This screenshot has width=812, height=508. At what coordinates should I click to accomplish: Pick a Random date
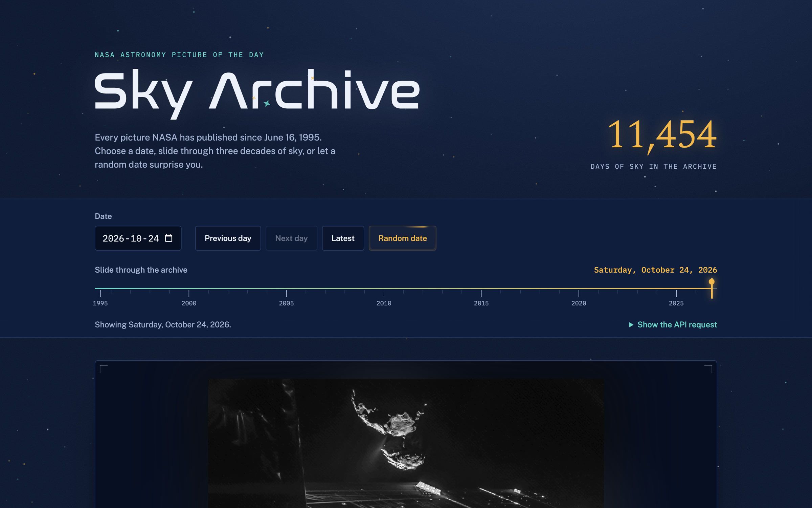tap(402, 238)
